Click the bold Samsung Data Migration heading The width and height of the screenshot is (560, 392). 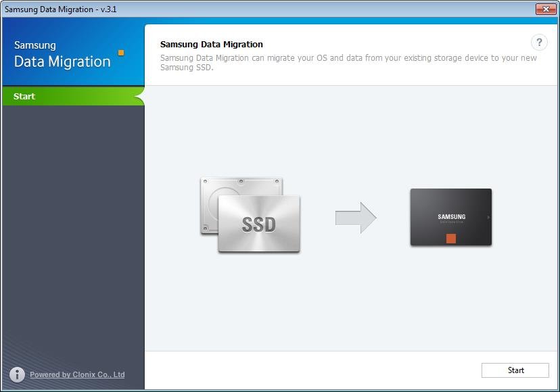tap(212, 45)
